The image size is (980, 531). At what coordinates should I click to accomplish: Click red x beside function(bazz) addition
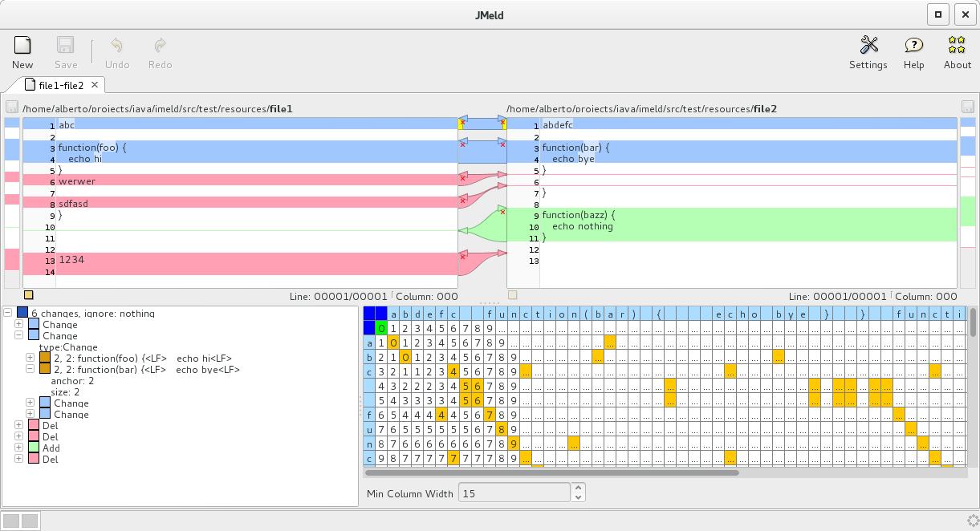tap(503, 213)
